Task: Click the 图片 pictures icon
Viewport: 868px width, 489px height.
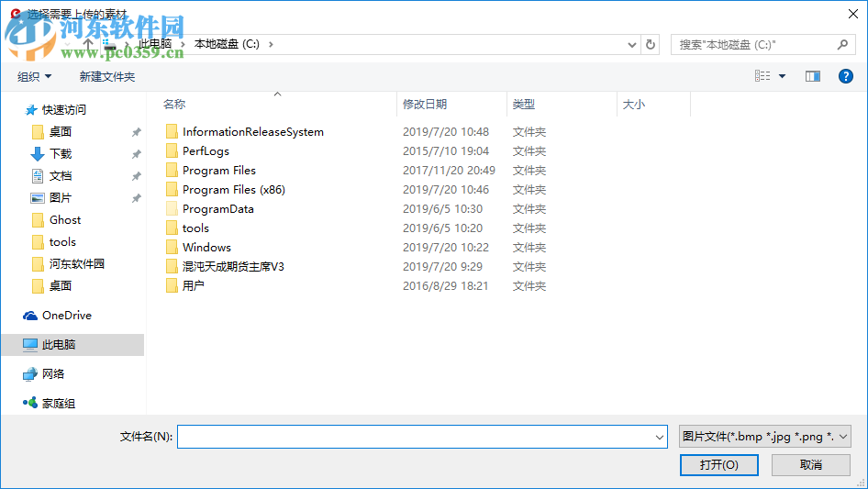Action: pos(38,197)
